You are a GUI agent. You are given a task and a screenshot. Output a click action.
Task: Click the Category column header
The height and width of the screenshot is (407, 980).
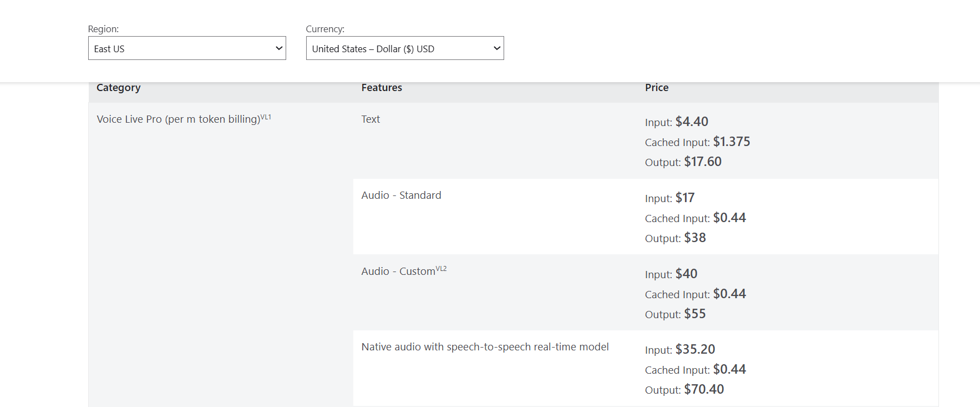coord(118,88)
